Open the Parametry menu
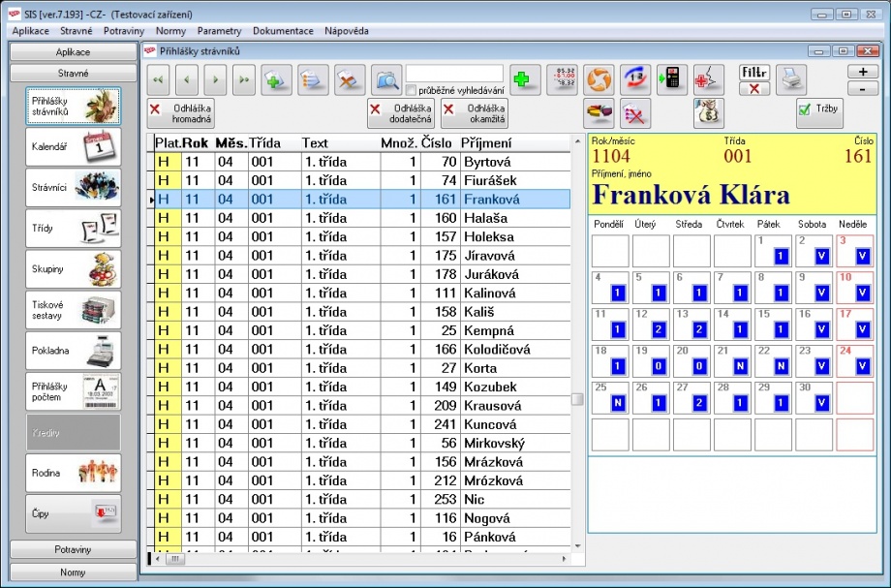The image size is (891, 588). [219, 31]
